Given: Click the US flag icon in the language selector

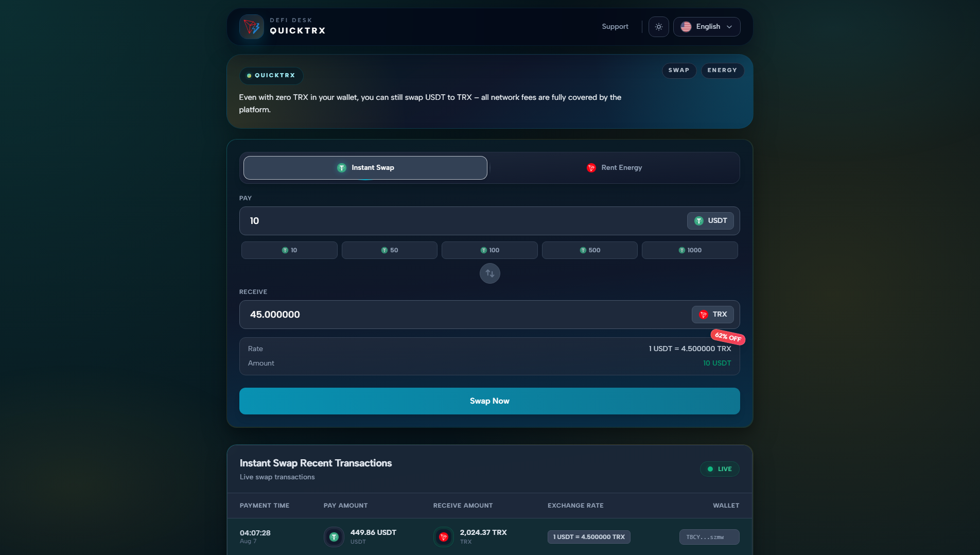Looking at the screenshot, I should click(686, 27).
